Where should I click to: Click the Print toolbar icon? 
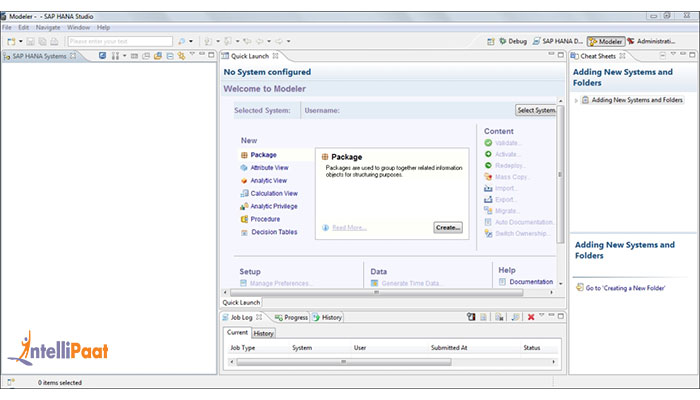(54, 41)
